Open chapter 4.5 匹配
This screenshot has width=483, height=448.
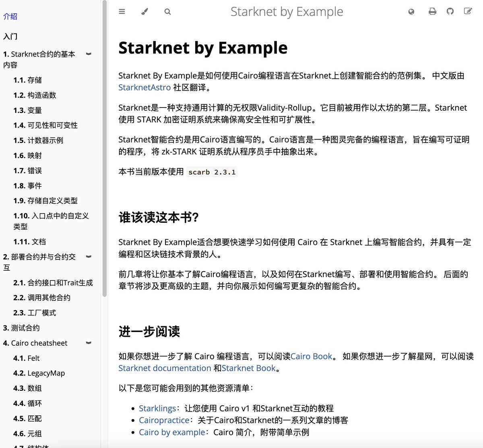(x=27, y=419)
